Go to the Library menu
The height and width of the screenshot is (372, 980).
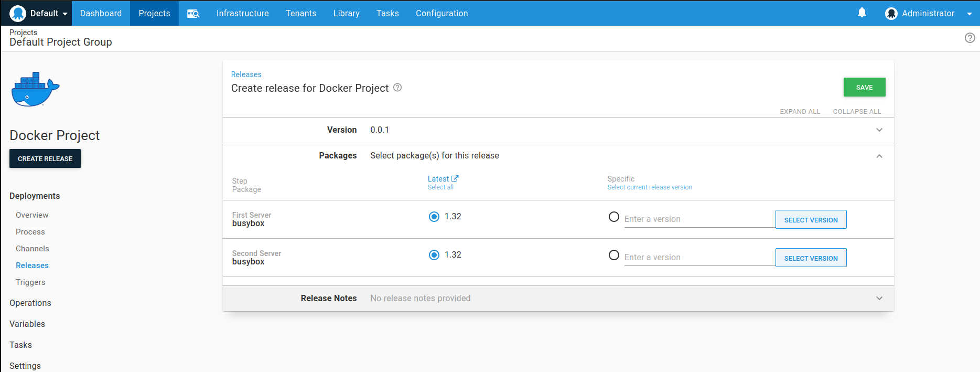pyautogui.click(x=347, y=13)
